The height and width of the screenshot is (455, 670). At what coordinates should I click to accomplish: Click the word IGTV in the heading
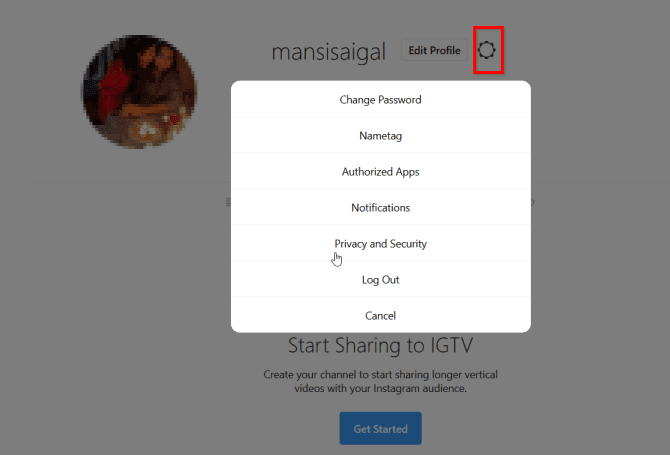tap(452, 345)
